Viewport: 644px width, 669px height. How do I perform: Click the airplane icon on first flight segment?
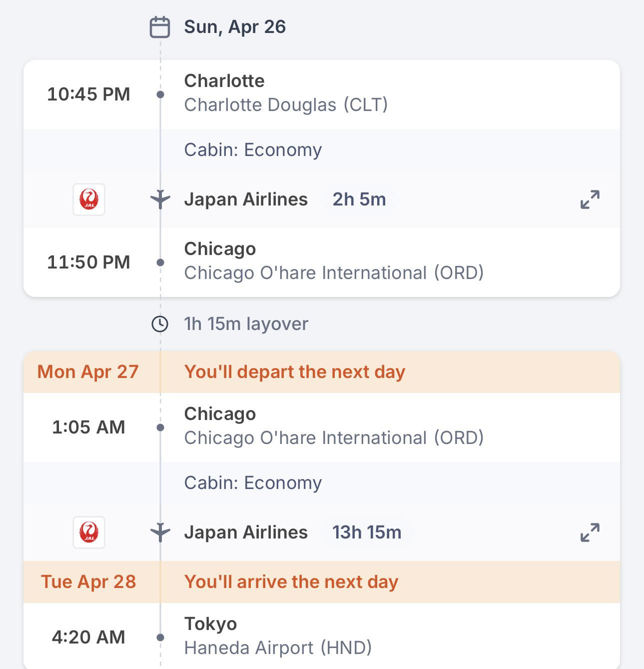(160, 199)
